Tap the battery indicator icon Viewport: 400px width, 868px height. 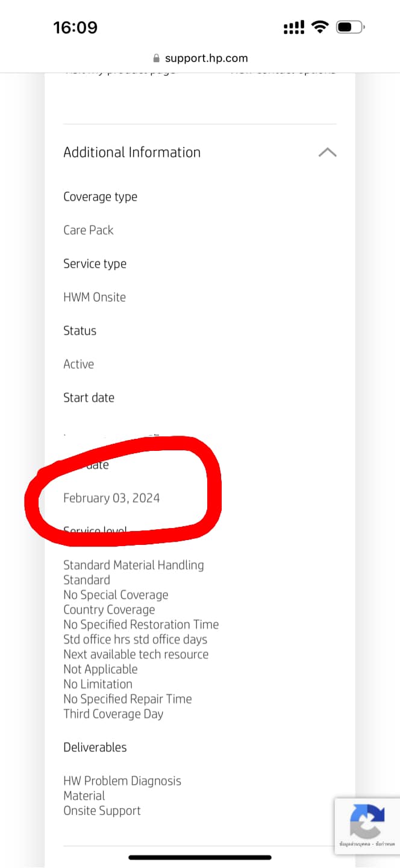click(x=349, y=27)
